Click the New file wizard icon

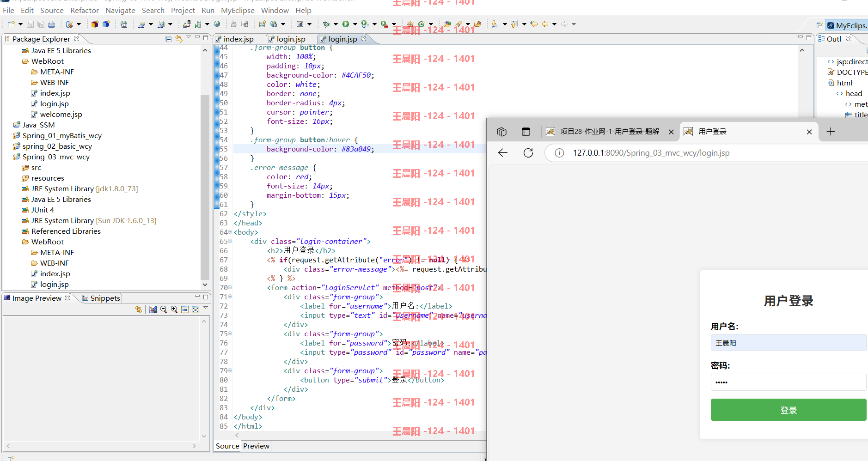pos(11,24)
